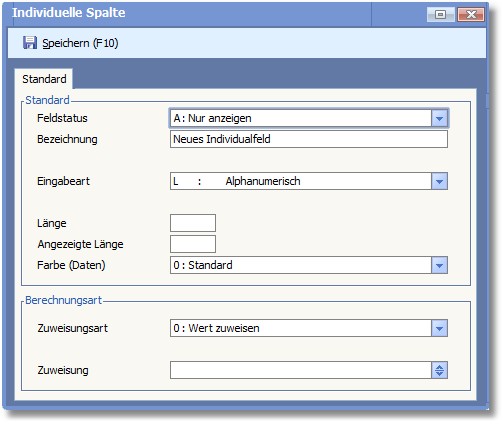Click Speichern (F10) label

(80, 43)
